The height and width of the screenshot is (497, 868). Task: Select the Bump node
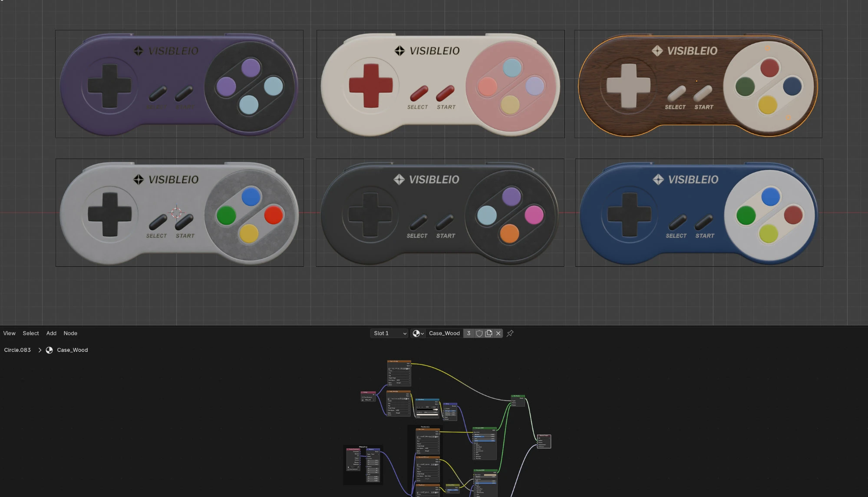[450, 411]
